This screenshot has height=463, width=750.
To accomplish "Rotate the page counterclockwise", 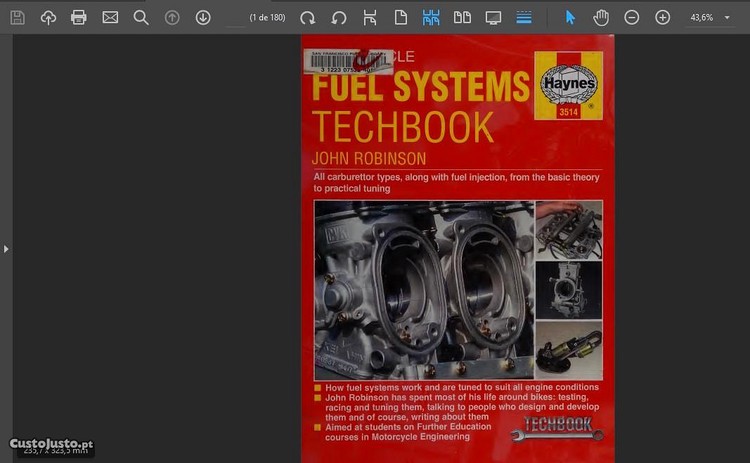I will 339,18.
